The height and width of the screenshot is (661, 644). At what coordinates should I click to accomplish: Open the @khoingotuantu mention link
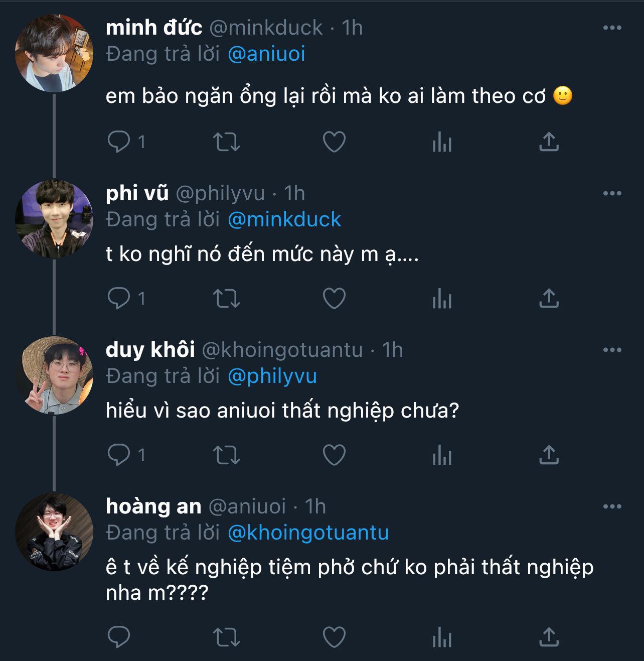tap(308, 533)
